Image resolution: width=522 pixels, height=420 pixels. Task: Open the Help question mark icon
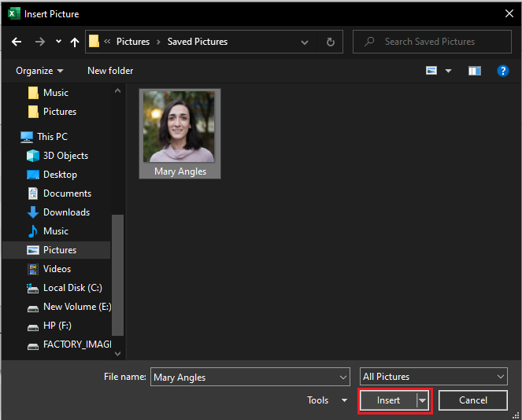click(503, 71)
